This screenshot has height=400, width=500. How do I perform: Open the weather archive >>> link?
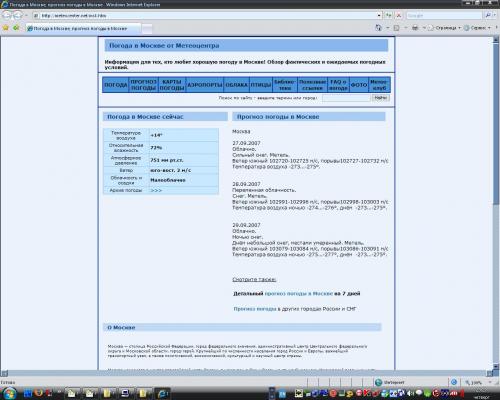click(156, 190)
